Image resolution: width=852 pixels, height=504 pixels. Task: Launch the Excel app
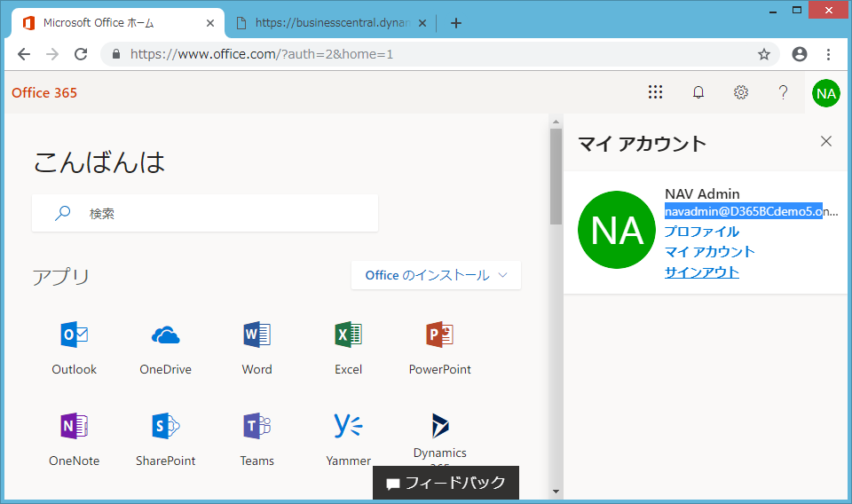click(348, 348)
